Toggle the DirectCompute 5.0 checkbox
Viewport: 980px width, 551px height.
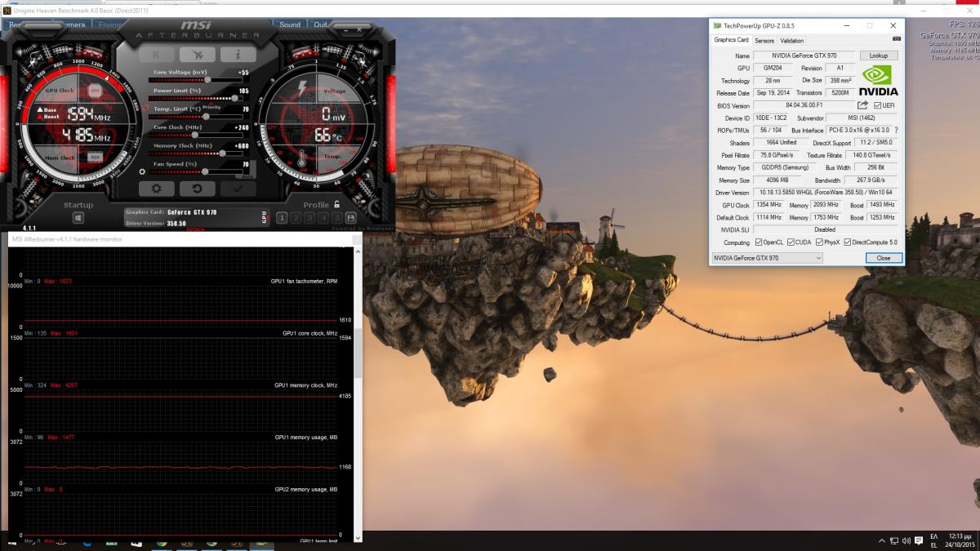(x=846, y=242)
